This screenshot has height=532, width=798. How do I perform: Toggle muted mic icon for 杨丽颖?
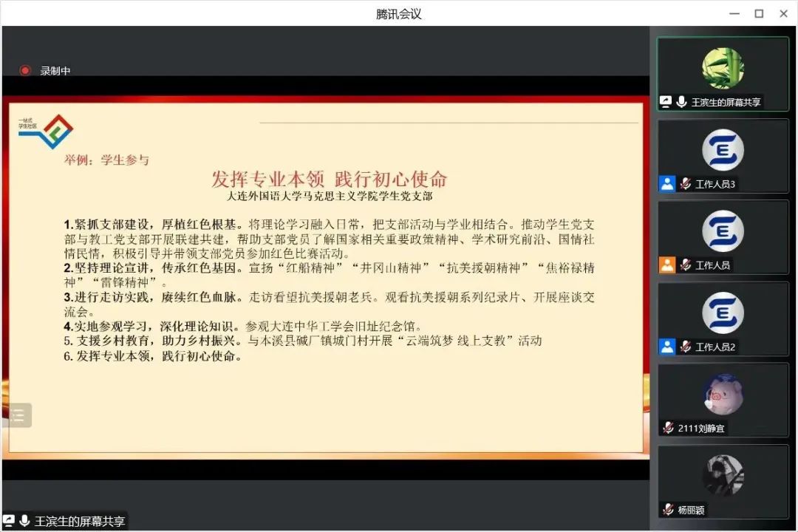tap(668, 509)
